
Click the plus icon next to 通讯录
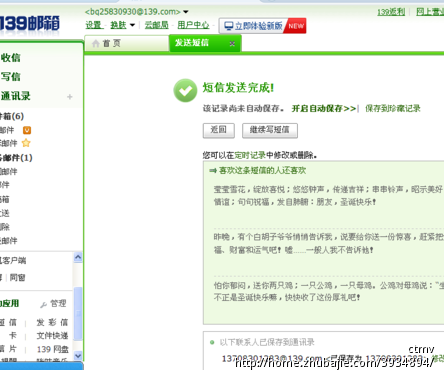coord(70,97)
